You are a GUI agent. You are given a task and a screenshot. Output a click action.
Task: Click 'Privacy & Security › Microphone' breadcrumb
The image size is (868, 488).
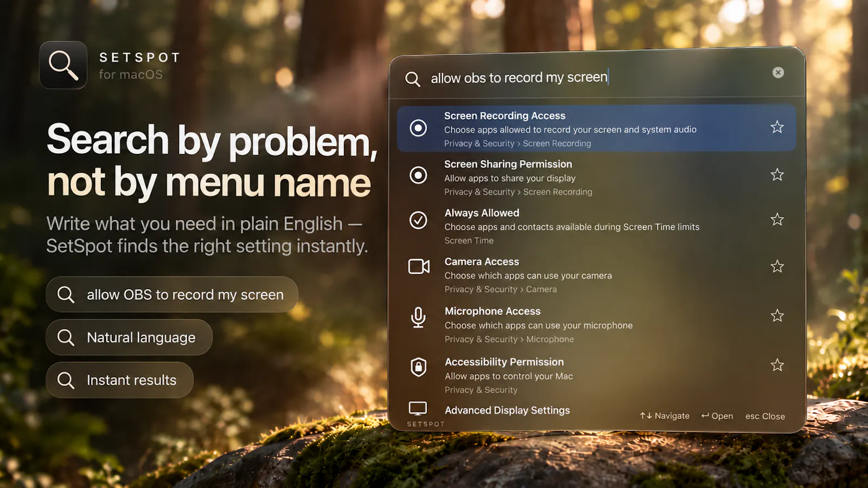pyautogui.click(x=509, y=339)
